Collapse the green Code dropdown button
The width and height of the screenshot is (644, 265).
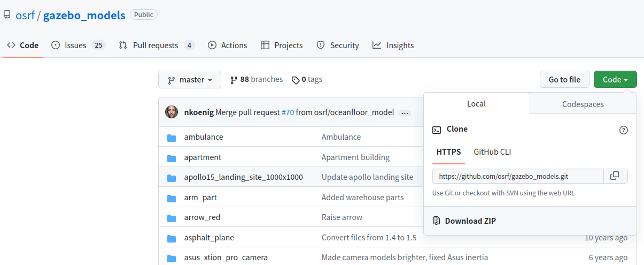tap(615, 80)
